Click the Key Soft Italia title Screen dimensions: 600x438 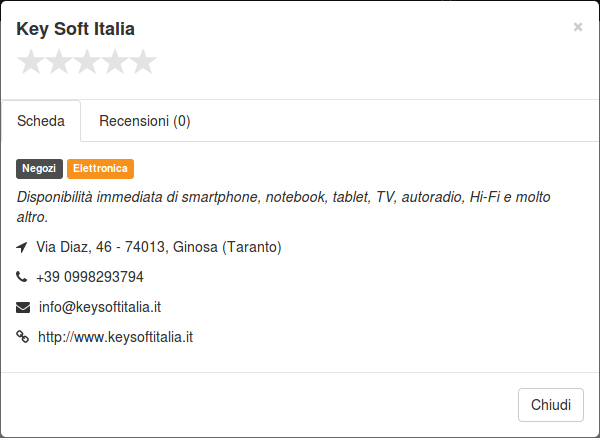pos(75,29)
